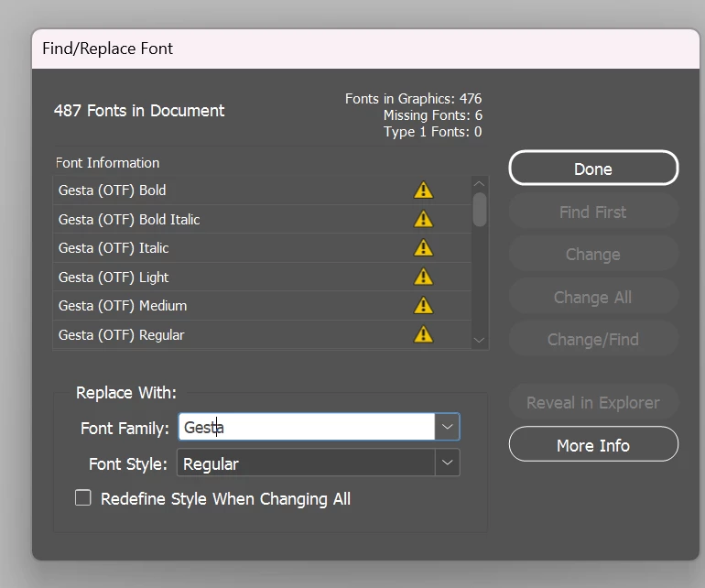Select Gesta (OTF) Medium font row
Screen dimensions: 705x588
tap(262, 306)
